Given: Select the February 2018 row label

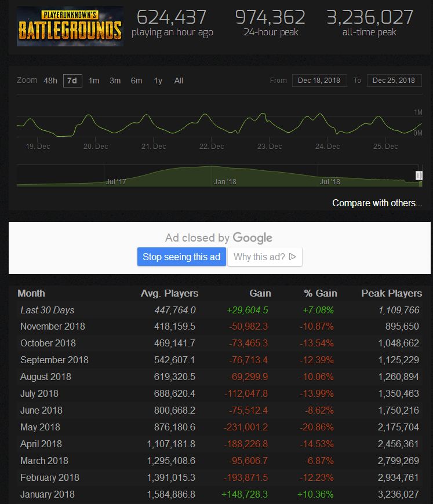Looking at the screenshot, I should coord(49,478).
